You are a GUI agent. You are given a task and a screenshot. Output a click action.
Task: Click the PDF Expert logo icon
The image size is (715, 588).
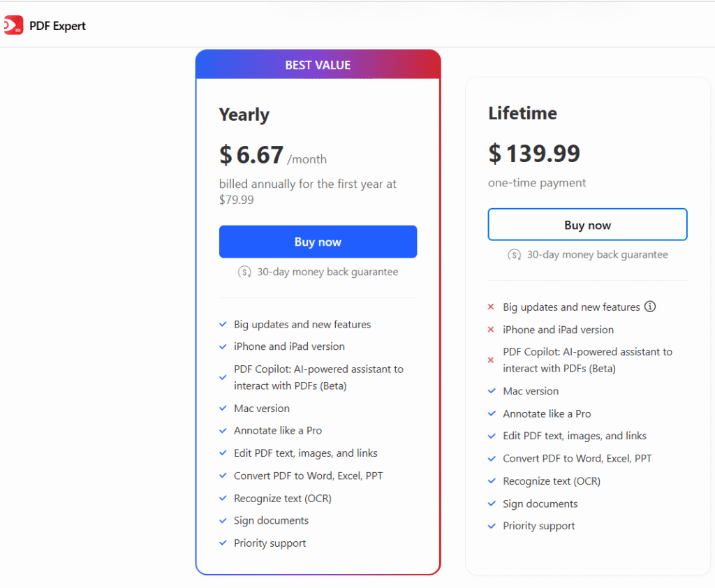(x=13, y=27)
